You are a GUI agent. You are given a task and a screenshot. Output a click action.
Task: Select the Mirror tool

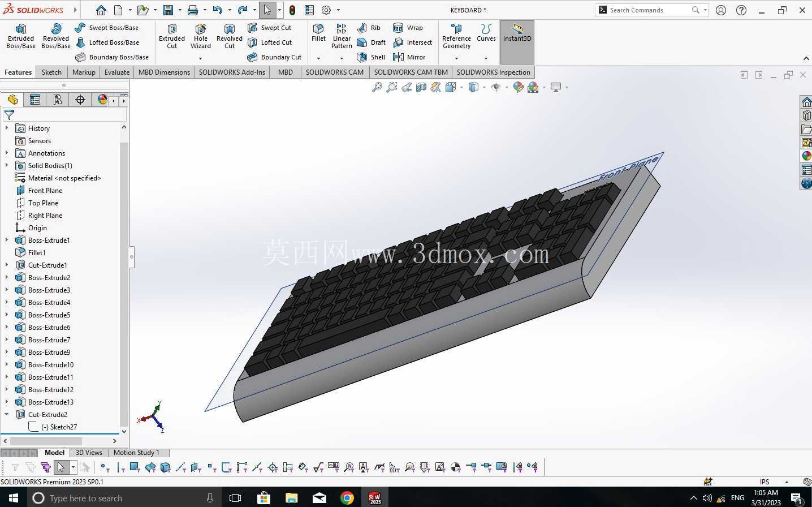(409, 57)
